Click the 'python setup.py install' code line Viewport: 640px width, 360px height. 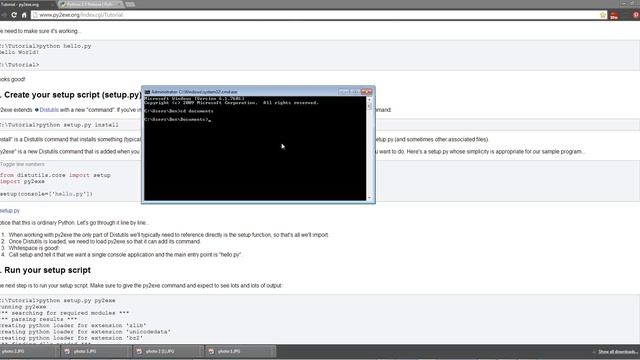[x=59, y=125]
